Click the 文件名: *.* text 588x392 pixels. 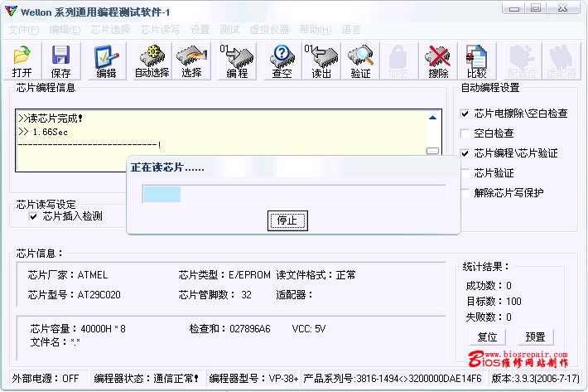[55, 341]
